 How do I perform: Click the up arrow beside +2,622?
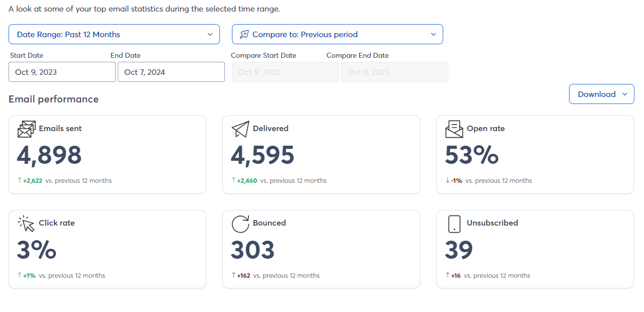[x=20, y=180]
